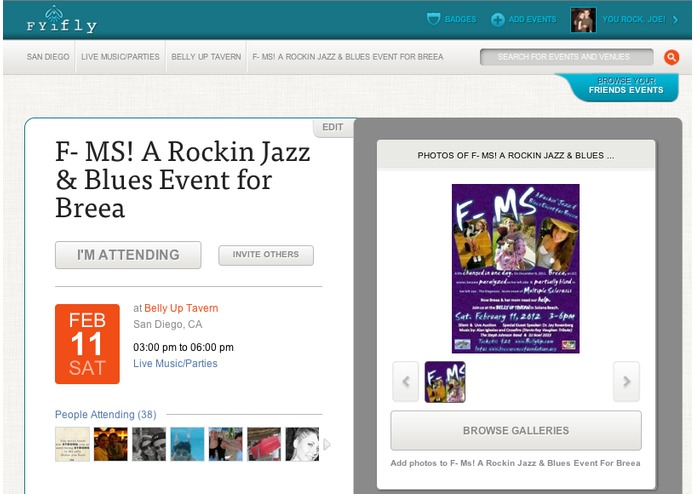Open the third attendee black-and-white photo
695x494 pixels.
(149, 444)
